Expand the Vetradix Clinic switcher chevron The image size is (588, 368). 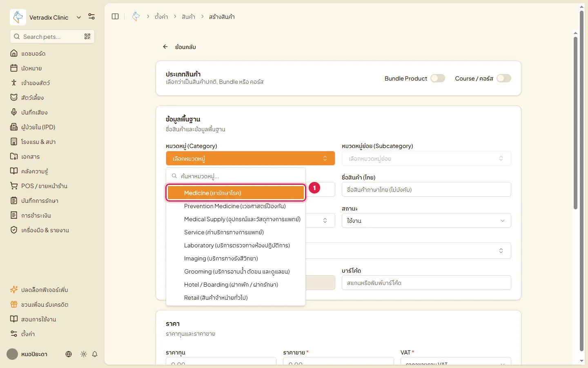(79, 17)
